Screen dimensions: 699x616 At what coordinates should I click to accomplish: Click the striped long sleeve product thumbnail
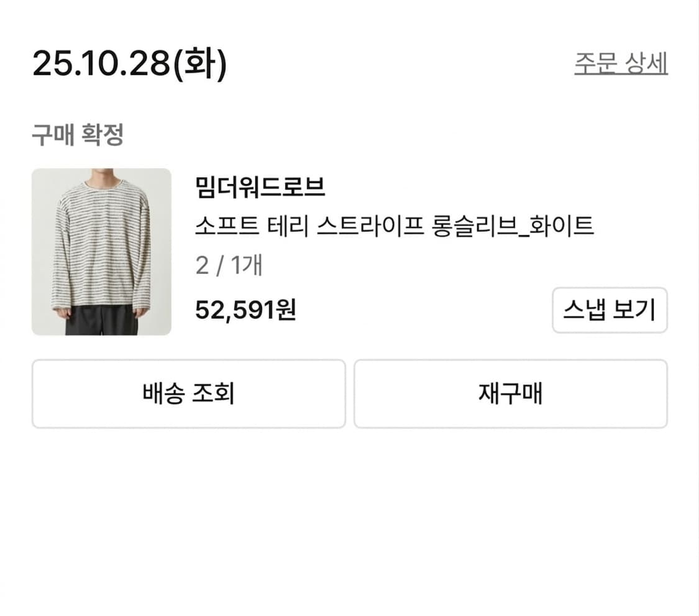[x=101, y=249]
